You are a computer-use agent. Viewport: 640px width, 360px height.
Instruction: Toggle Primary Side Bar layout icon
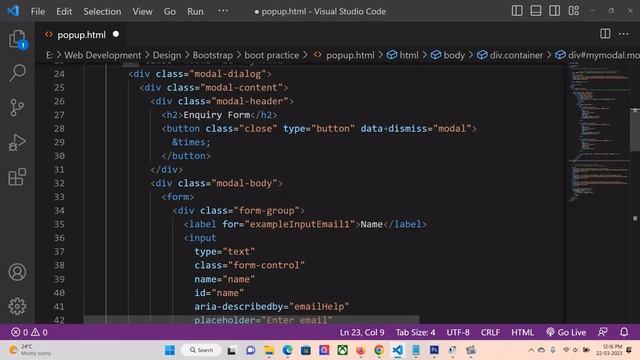(517, 11)
